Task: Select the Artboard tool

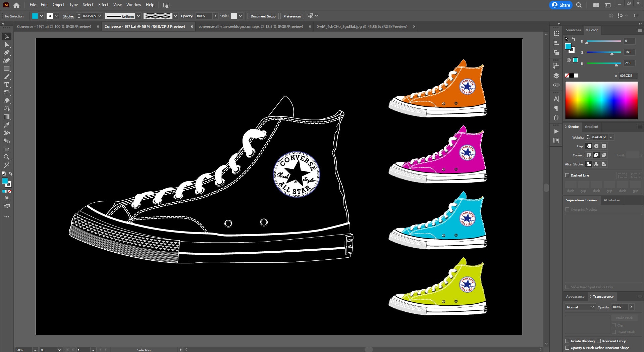Action: [7, 149]
